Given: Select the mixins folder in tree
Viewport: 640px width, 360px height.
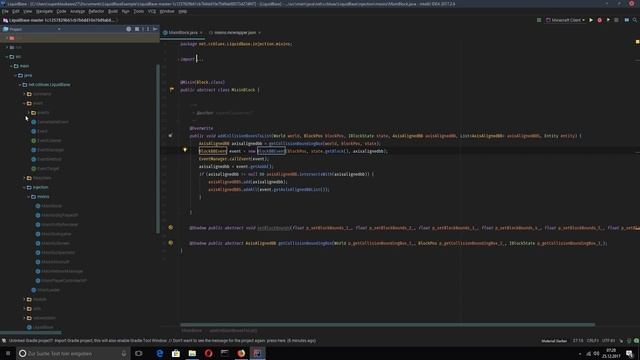Looking at the screenshot, I should [x=43, y=197].
